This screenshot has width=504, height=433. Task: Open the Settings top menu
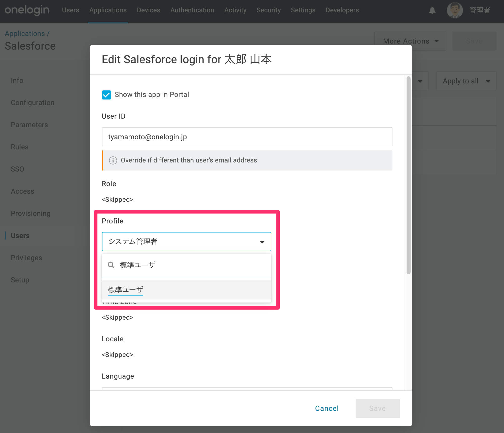[x=303, y=10]
